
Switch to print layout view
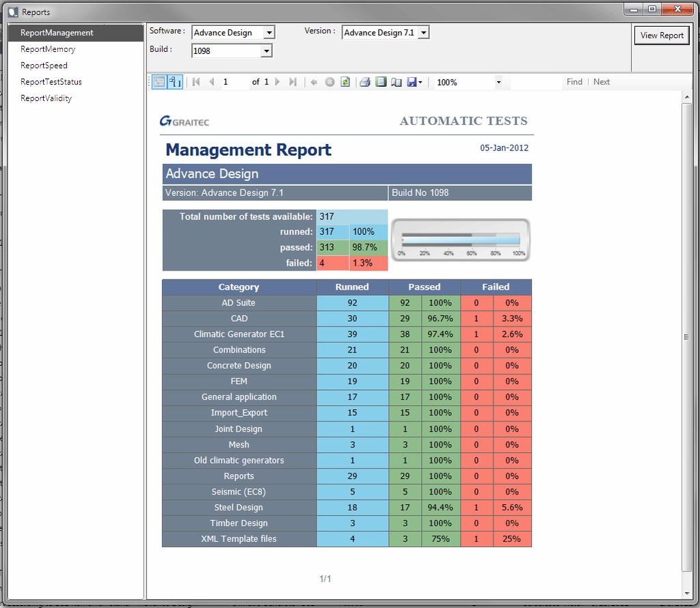tap(381, 82)
